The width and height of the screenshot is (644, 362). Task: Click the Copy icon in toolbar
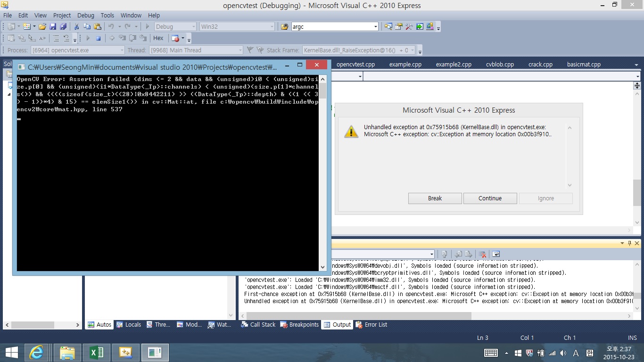87,27
